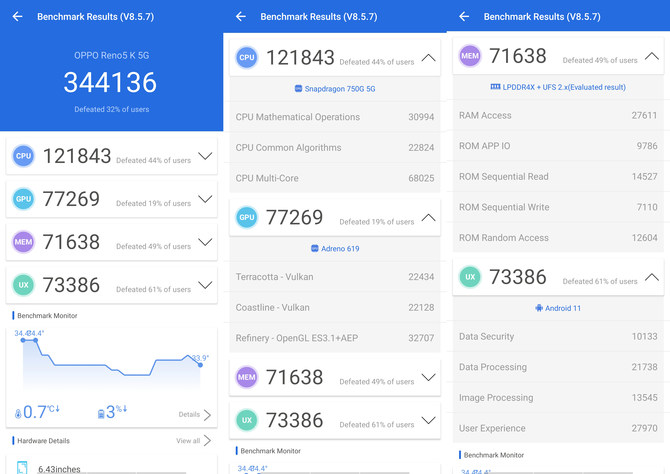Collapse CPU section in middle panel
Viewport: 670px width, 474px height.
tap(429, 58)
